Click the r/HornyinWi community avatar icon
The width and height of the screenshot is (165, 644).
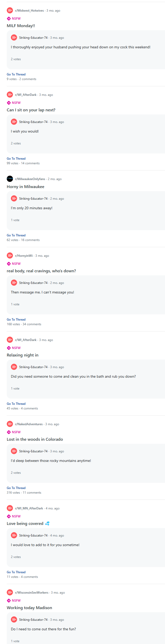tap(10, 255)
